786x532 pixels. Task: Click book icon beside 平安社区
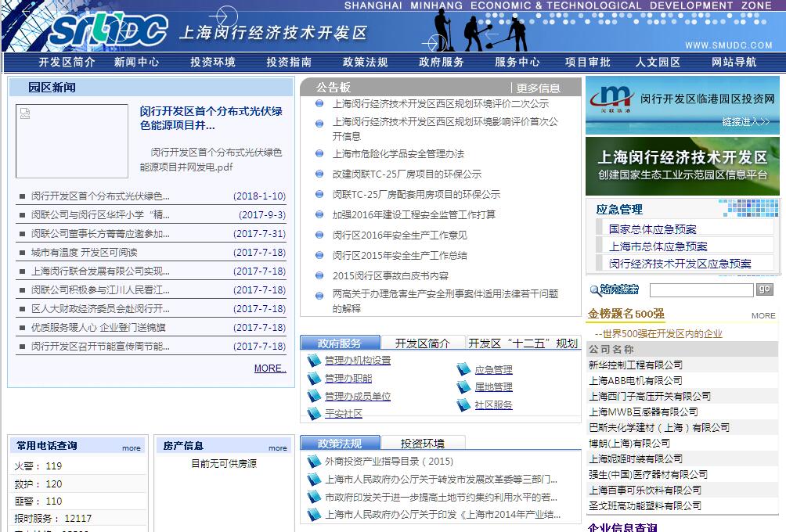point(314,413)
